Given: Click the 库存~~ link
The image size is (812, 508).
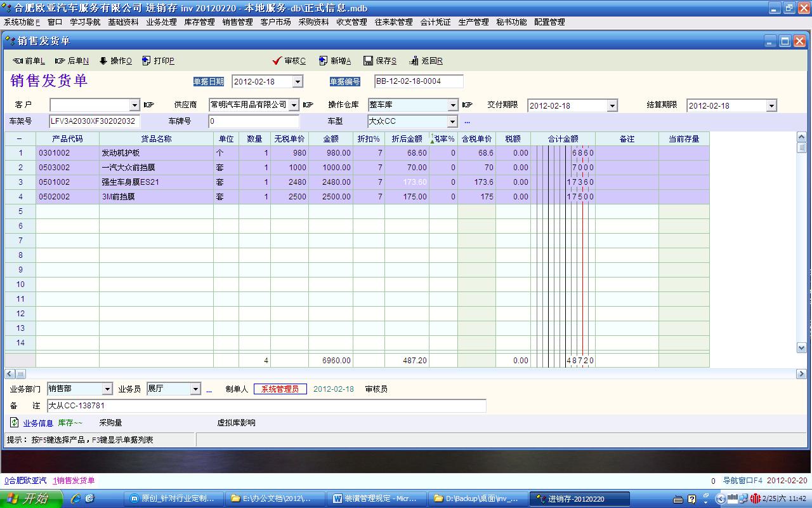Looking at the screenshot, I should (70, 423).
